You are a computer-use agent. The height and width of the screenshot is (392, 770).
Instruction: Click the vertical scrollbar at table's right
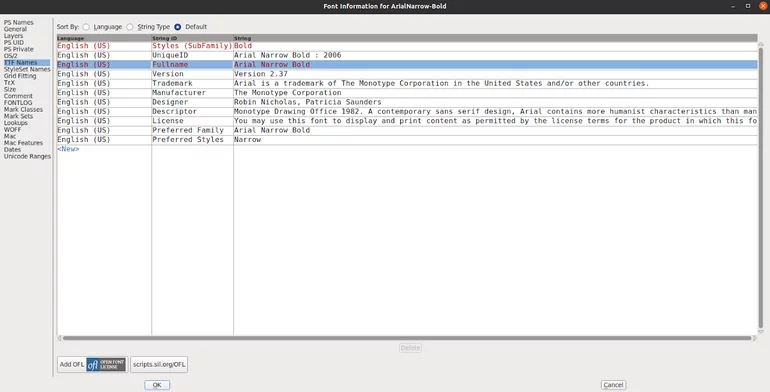pyautogui.click(x=761, y=187)
